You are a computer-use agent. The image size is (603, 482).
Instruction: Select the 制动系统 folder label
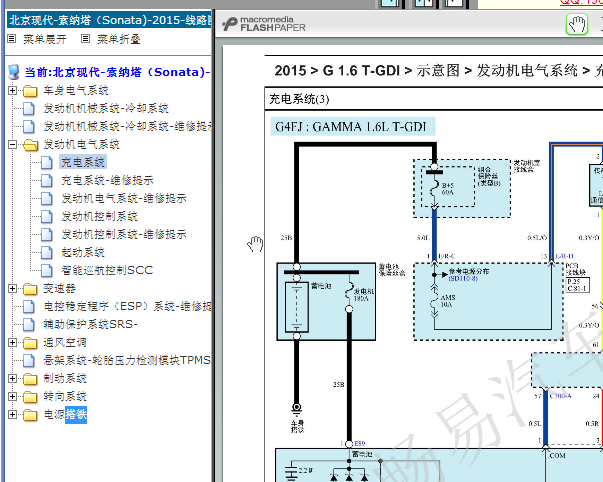[x=65, y=379]
